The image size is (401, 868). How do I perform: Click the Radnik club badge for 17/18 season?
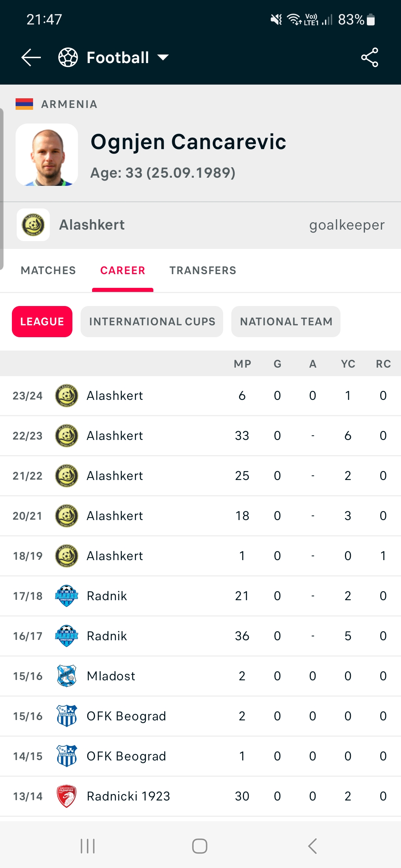pyautogui.click(x=66, y=596)
